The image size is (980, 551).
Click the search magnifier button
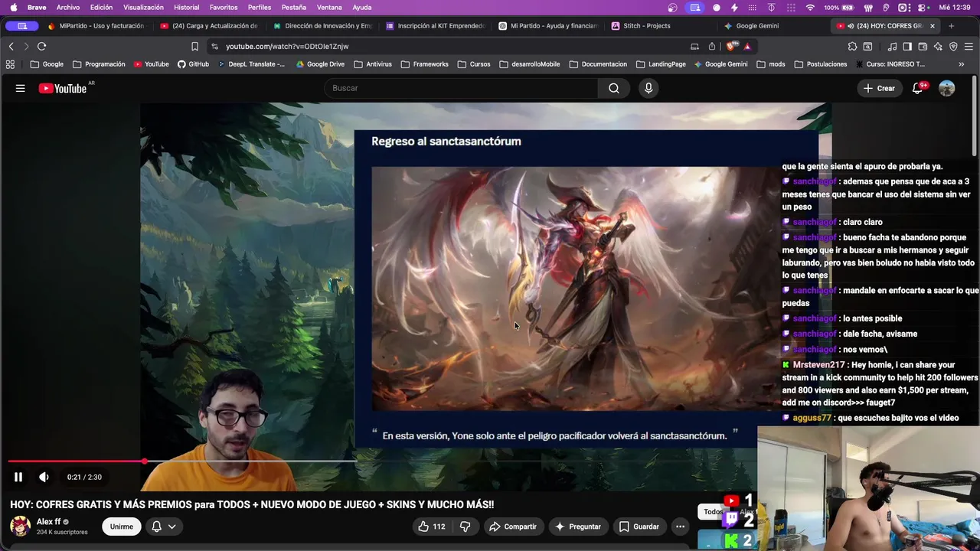pos(614,88)
